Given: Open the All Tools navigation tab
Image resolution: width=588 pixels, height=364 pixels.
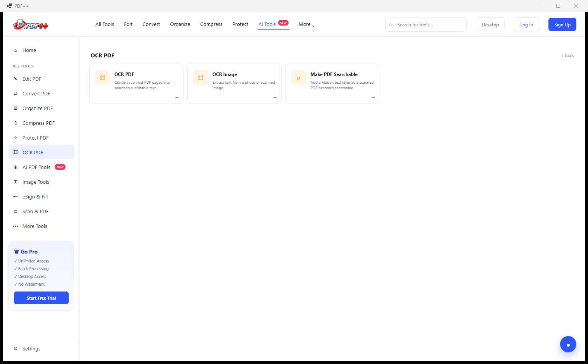Looking at the screenshot, I should click(x=105, y=24).
